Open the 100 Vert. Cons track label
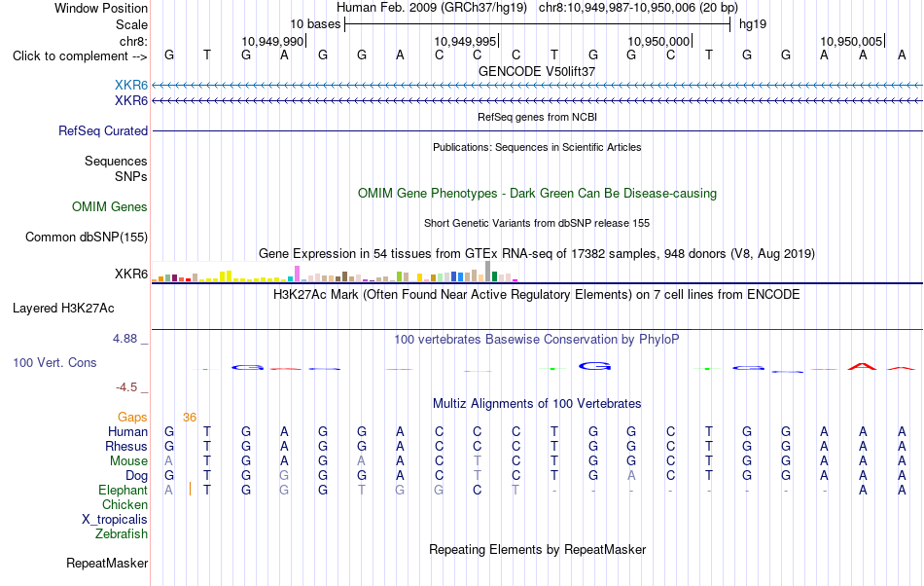The height and width of the screenshot is (586, 924). pos(54,362)
